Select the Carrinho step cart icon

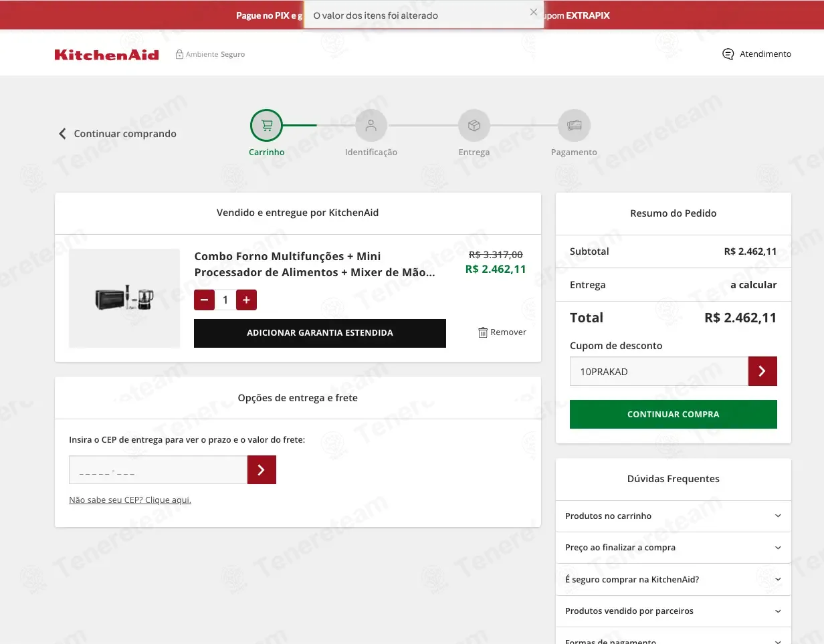(x=267, y=125)
